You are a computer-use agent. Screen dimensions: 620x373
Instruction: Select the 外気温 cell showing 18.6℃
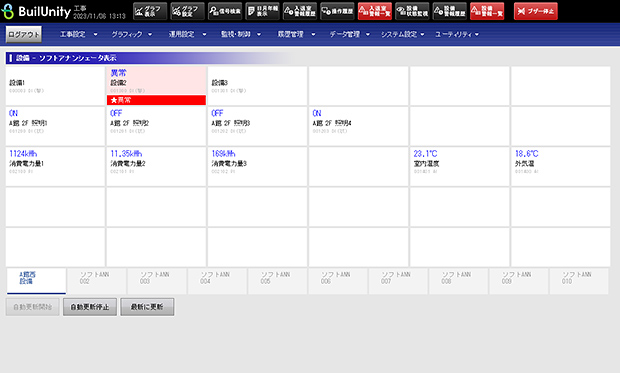click(x=561, y=167)
